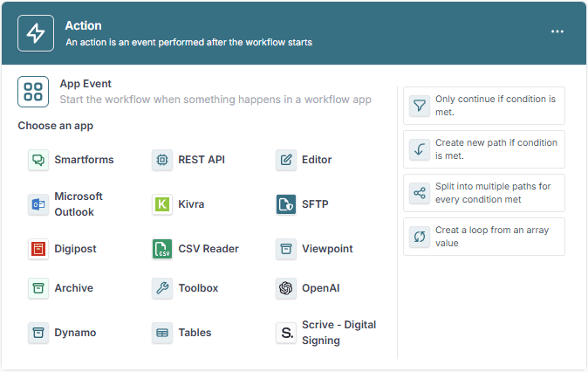Click the 'Choose an app' heading
The height and width of the screenshot is (372, 588).
coord(56,126)
